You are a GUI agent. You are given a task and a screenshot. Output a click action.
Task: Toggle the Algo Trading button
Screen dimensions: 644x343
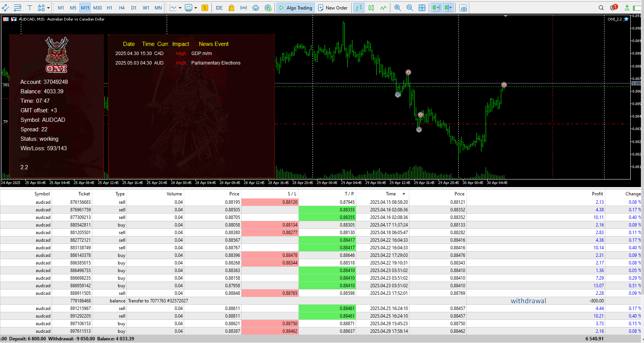(295, 8)
